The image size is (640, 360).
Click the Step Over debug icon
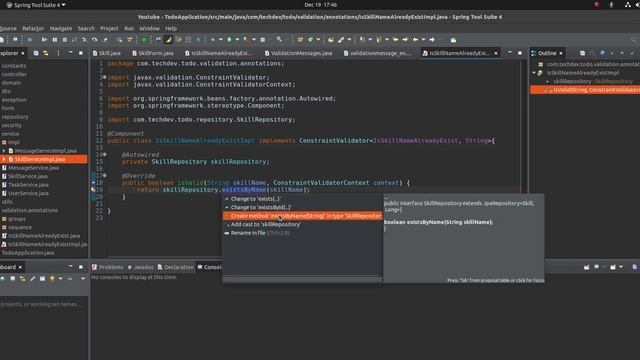click(94, 40)
